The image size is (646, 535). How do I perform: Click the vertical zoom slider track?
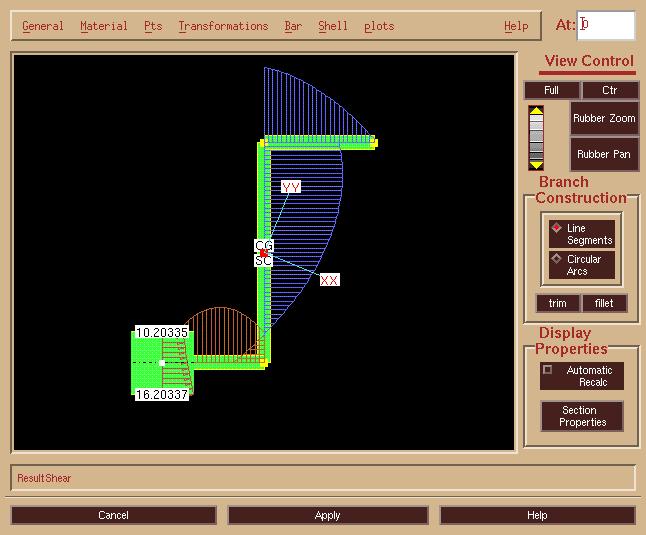pyautogui.click(x=536, y=138)
